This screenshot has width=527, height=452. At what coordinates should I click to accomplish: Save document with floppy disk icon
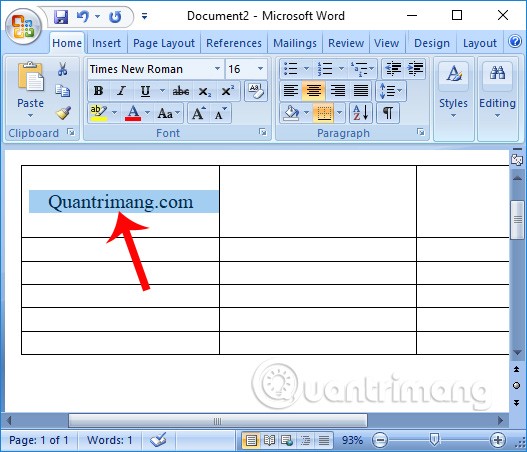tap(61, 16)
